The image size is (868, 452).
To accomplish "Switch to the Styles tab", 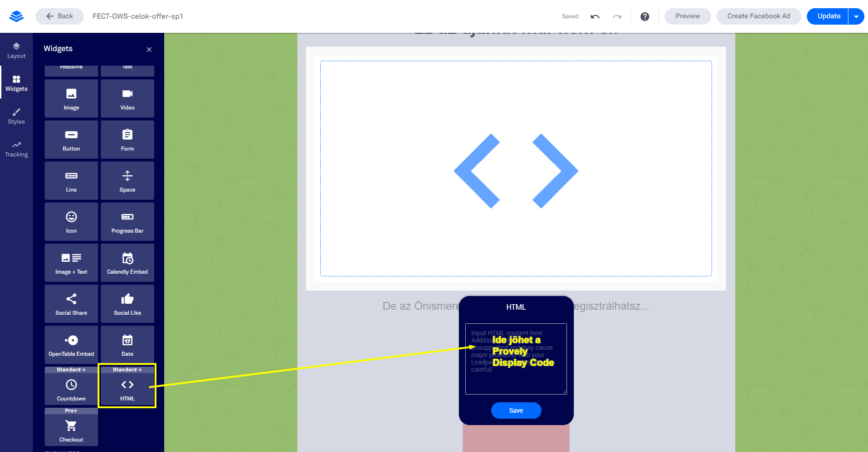I will coord(16,116).
